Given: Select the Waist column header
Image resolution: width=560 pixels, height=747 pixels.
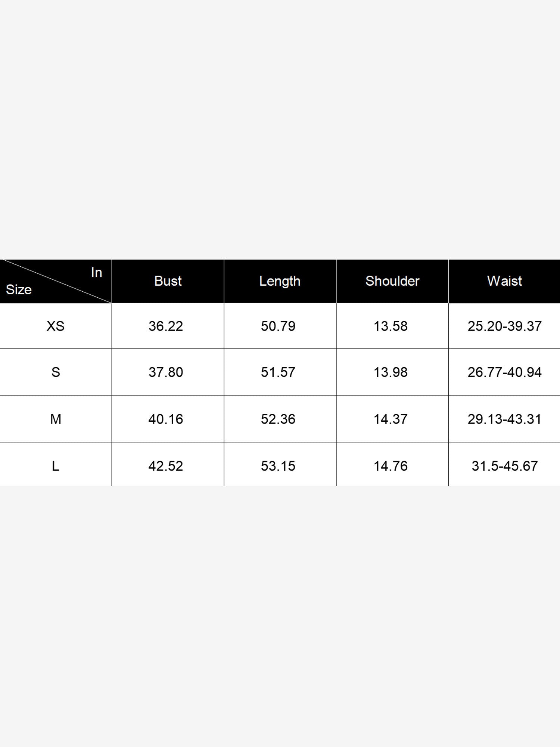Looking at the screenshot, I should 504,281.
